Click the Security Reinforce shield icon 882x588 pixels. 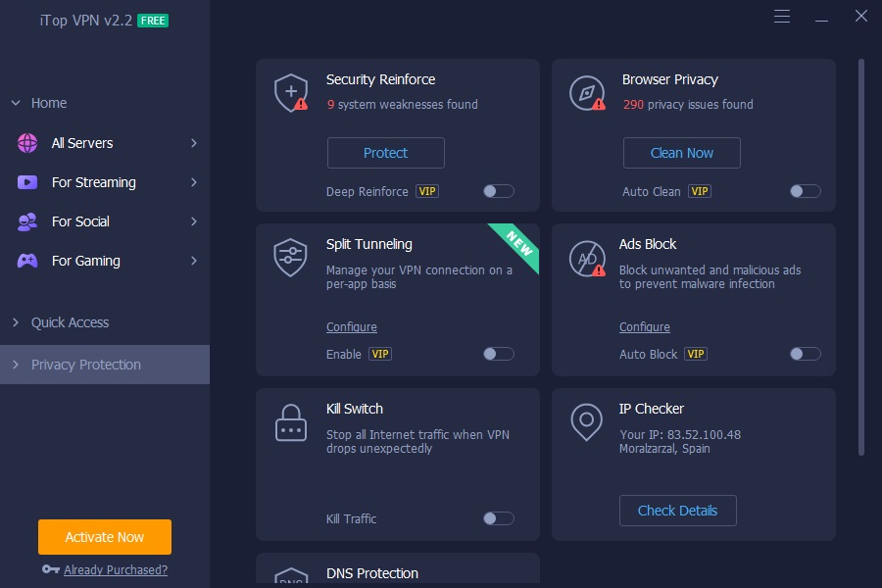(x=291, y=93)
